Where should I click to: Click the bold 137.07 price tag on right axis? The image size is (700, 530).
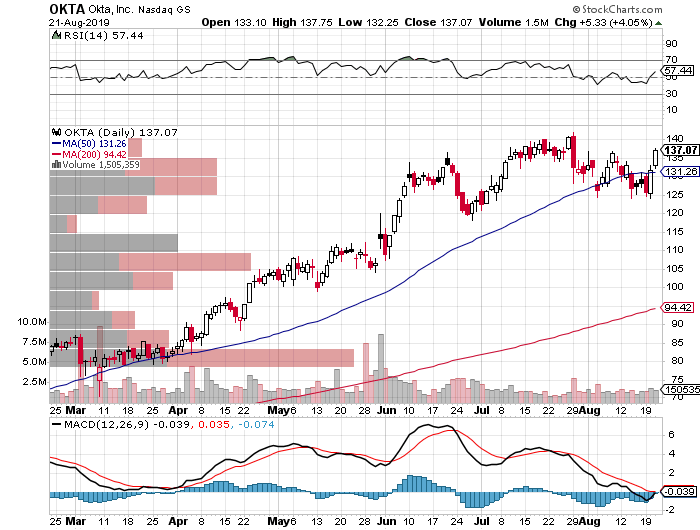pos(680,150)
